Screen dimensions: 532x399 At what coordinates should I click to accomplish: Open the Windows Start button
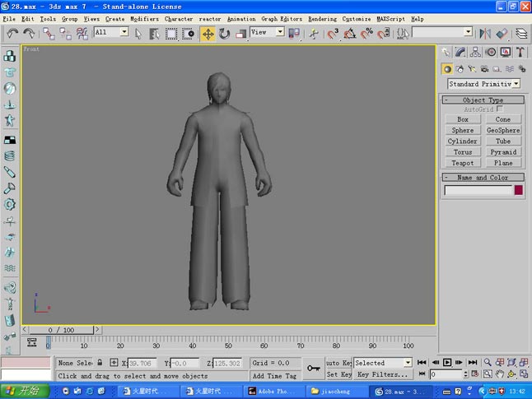25,392
